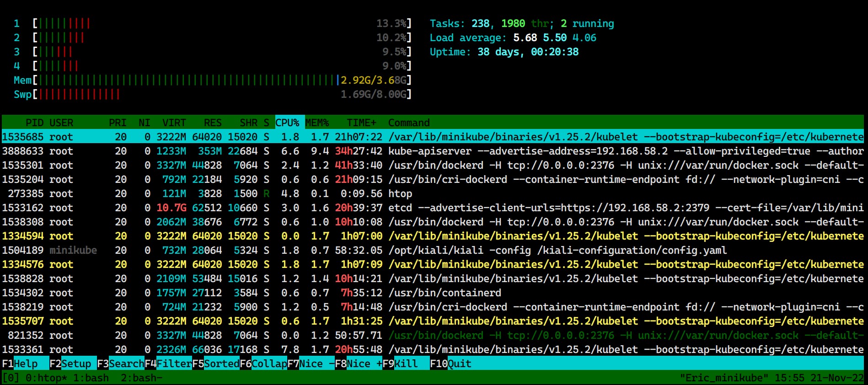Click the 1.69G/8.00G swap value

click(373, 94)
